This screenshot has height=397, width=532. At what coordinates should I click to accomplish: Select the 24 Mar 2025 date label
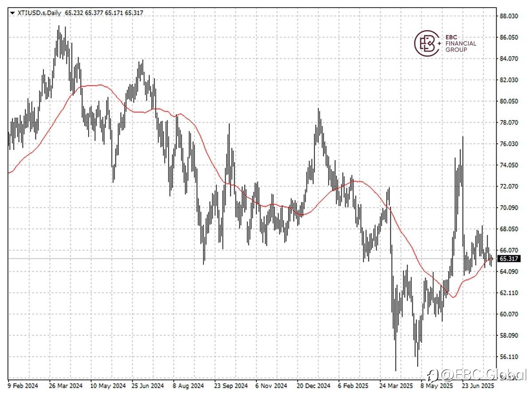tap(396, 386)
